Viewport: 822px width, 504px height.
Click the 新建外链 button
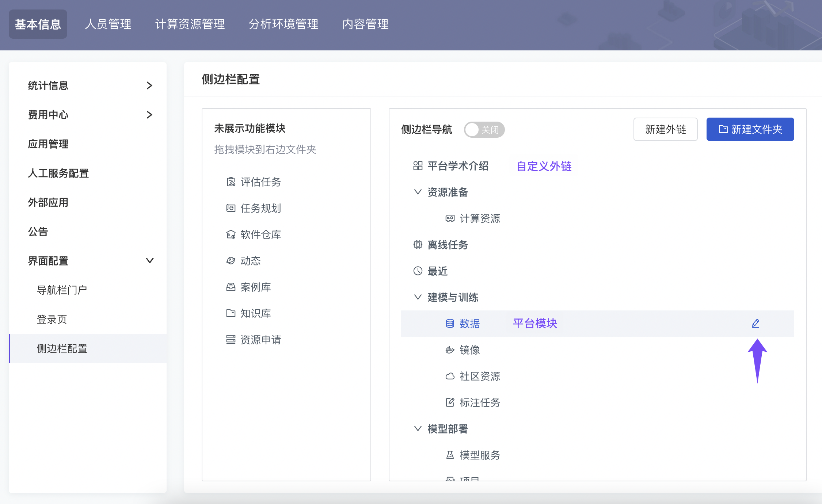(x=665, y=129)
